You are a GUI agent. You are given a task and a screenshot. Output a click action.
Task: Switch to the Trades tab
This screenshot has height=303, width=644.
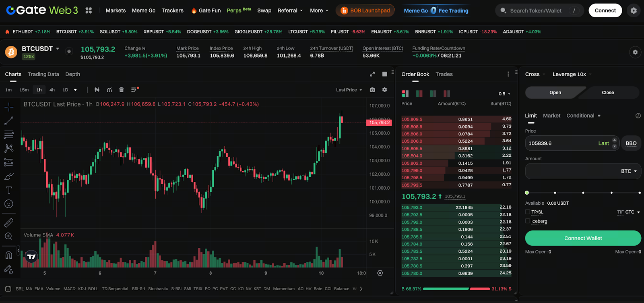coord(444,74)
